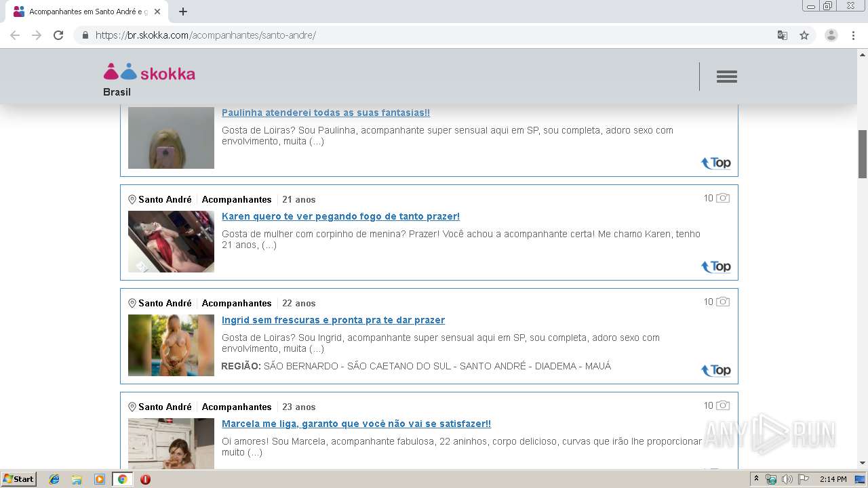Open the translate page icon
The width and height of the screenshot is (868, 488).
(x=782, y=35)
